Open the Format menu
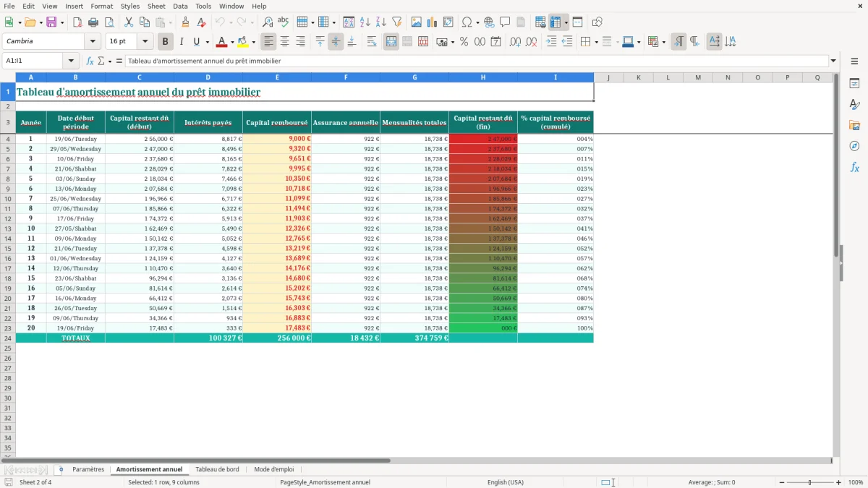The height and width of the screenshot is (488, 868). click(x=101, y=6)
